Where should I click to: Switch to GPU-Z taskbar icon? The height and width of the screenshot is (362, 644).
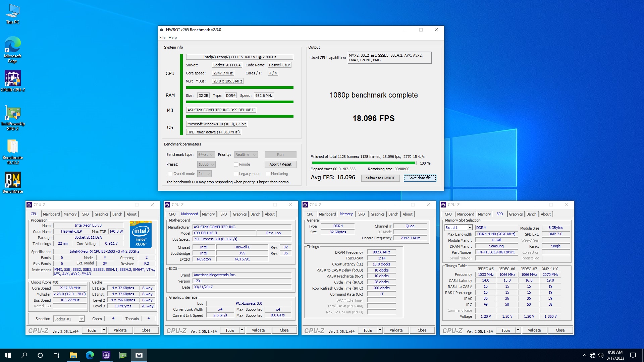point(122,355)
